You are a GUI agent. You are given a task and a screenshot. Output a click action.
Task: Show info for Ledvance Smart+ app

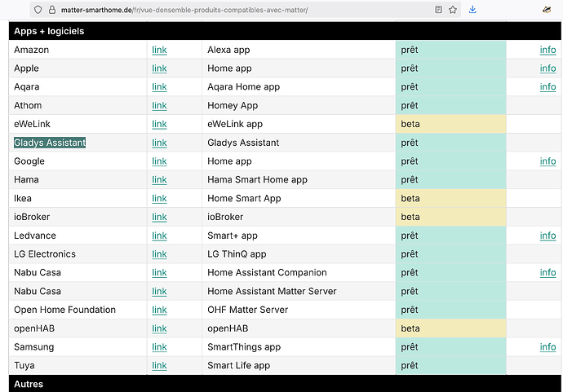point(547,236)
